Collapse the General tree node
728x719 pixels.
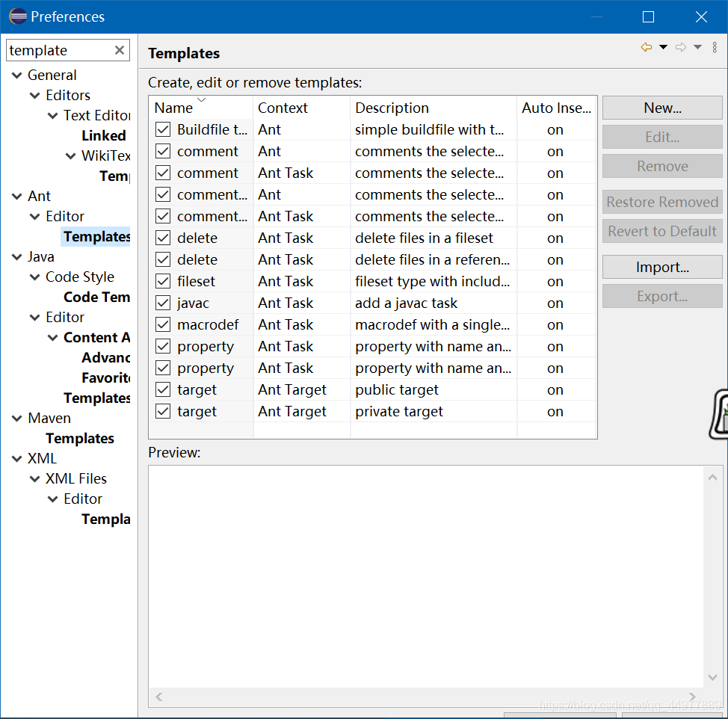16,75
